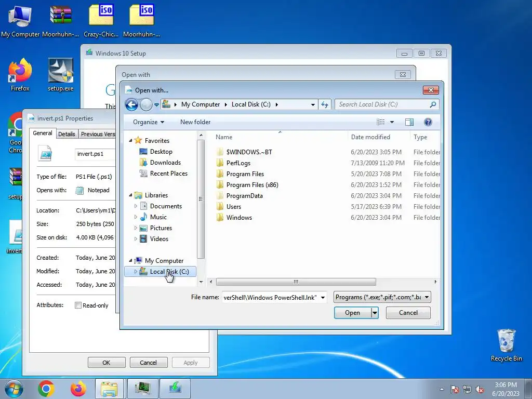532x399 pixels.
Task: Switch to the Previous Versions tab
Action: pyautogui.click(x=97, y=134)
